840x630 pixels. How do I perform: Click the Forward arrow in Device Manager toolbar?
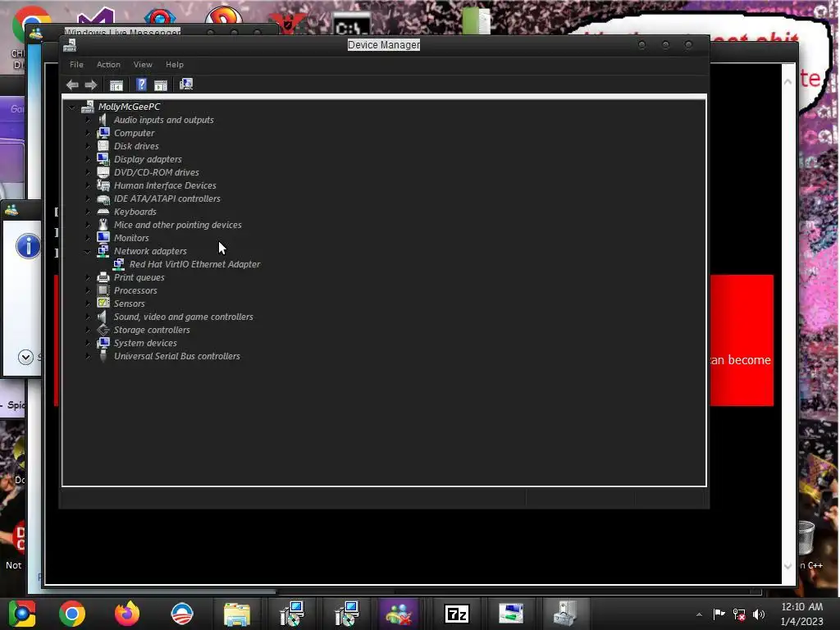90,84
